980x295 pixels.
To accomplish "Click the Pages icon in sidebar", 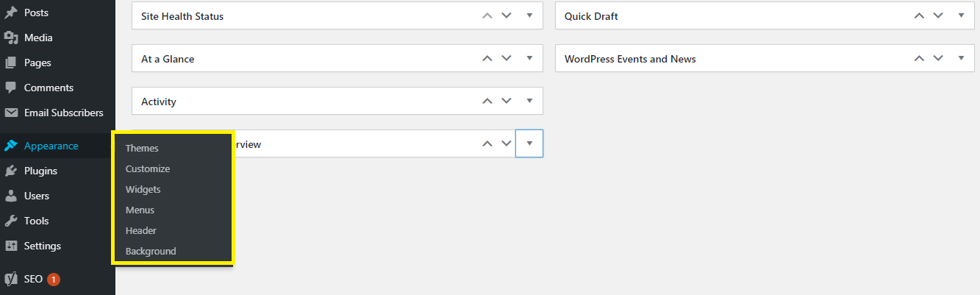I will (x=11, y=63).
